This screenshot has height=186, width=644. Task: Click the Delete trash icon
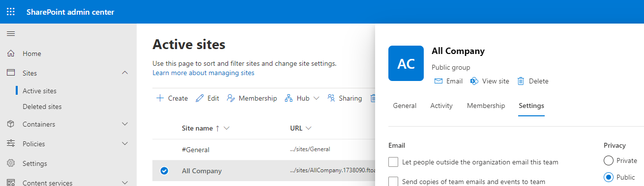click(521, 81)
